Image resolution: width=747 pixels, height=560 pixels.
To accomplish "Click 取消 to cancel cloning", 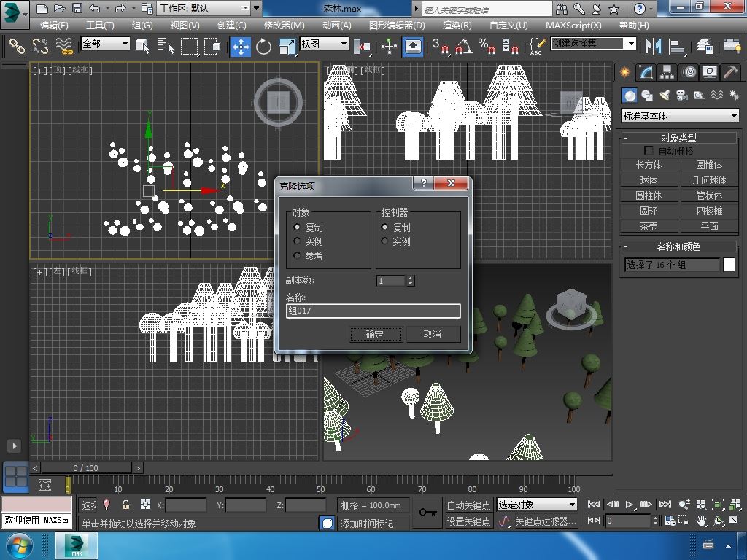I will pyautogui.click(x=432, y=334).
